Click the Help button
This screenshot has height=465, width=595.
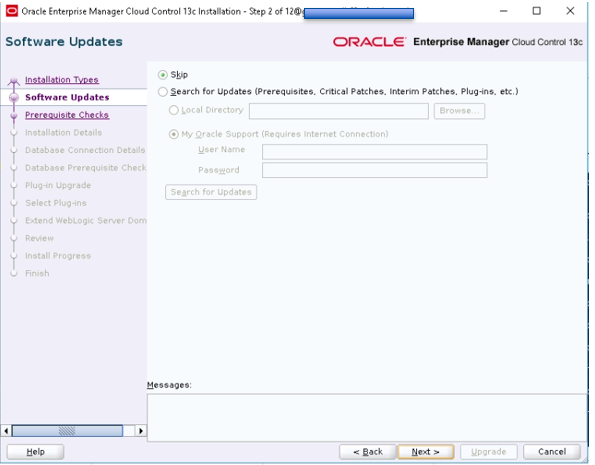point(35,452)
